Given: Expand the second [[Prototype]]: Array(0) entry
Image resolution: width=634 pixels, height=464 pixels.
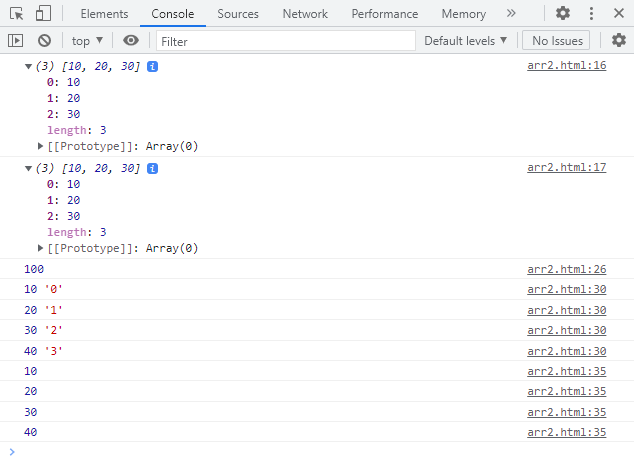Looking at the screenshot, I should 40,248.
